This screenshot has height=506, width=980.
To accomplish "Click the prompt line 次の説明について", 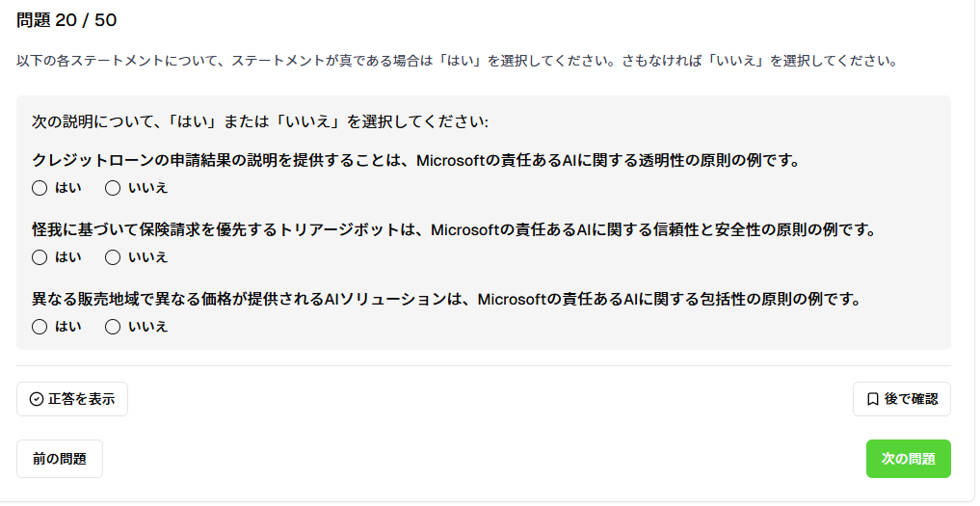I will 260,121.
